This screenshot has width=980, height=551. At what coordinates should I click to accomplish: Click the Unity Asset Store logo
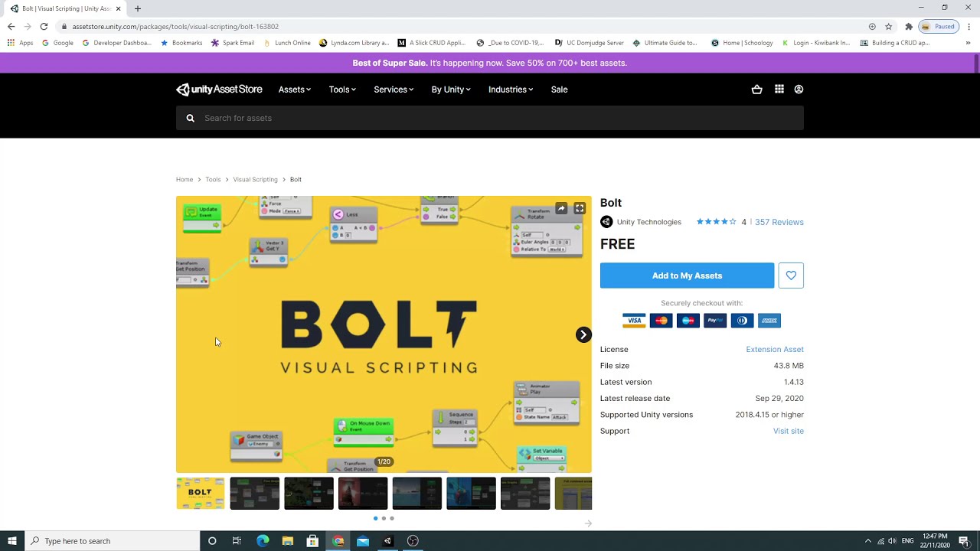coord(219,90)
